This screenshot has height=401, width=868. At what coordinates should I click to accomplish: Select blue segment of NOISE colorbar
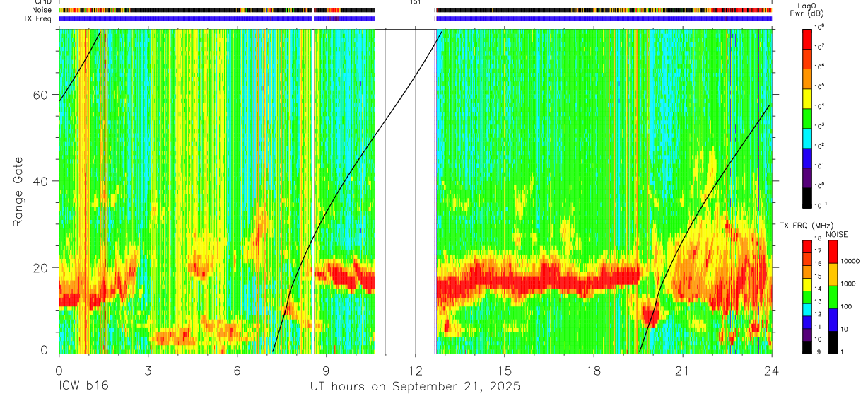coord(832,320)
